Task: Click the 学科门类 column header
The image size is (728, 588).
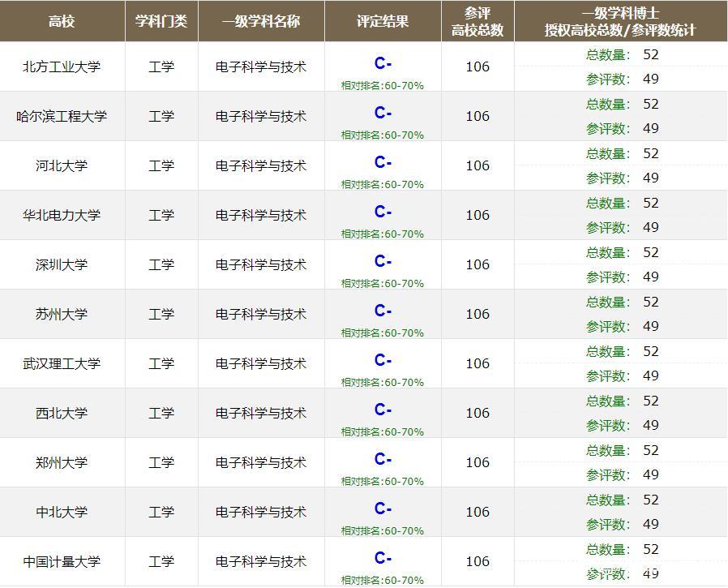Action: pyautogui.click(x=161, y=21)
